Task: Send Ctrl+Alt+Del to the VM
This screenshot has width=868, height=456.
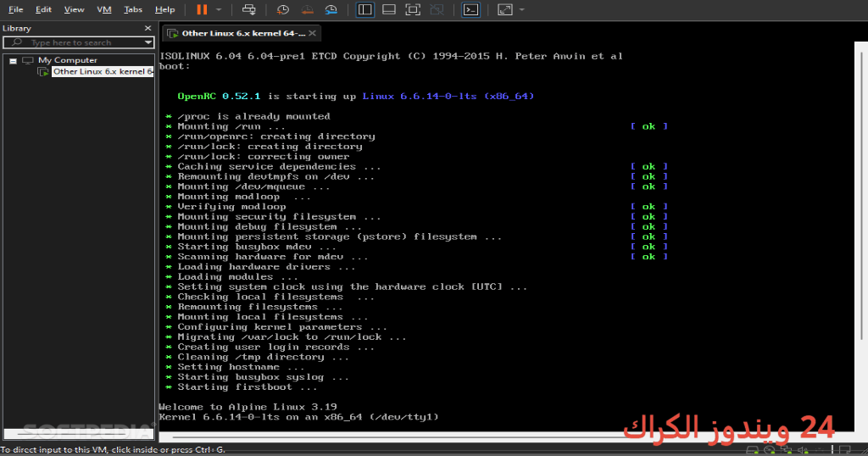Action: tap(249, 9)
